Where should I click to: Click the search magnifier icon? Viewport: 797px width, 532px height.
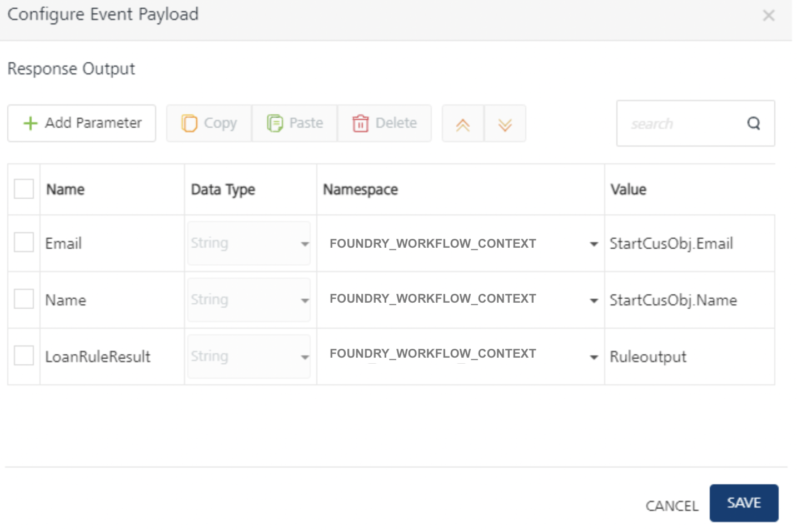(x=753, y=123)
